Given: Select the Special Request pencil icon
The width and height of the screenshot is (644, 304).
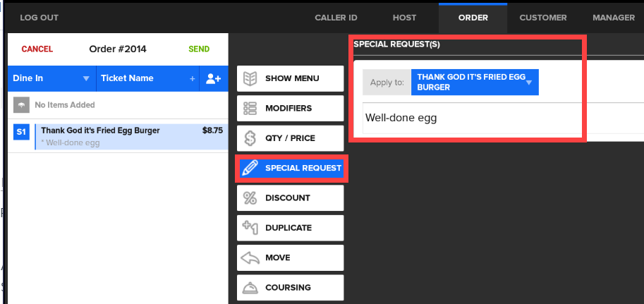Looking at the screenshot, I should tap(250, 168).
